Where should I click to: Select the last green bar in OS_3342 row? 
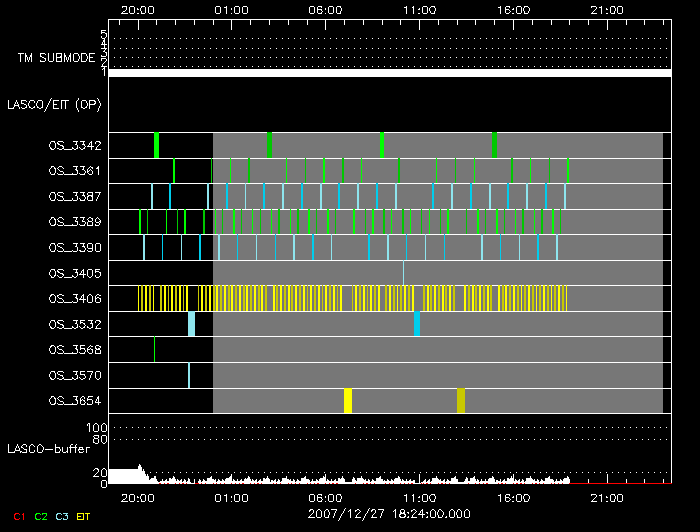pos(494,145)
